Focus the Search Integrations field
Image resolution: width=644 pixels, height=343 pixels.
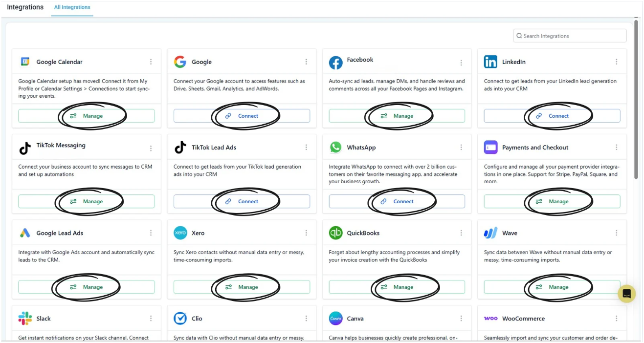570,36
